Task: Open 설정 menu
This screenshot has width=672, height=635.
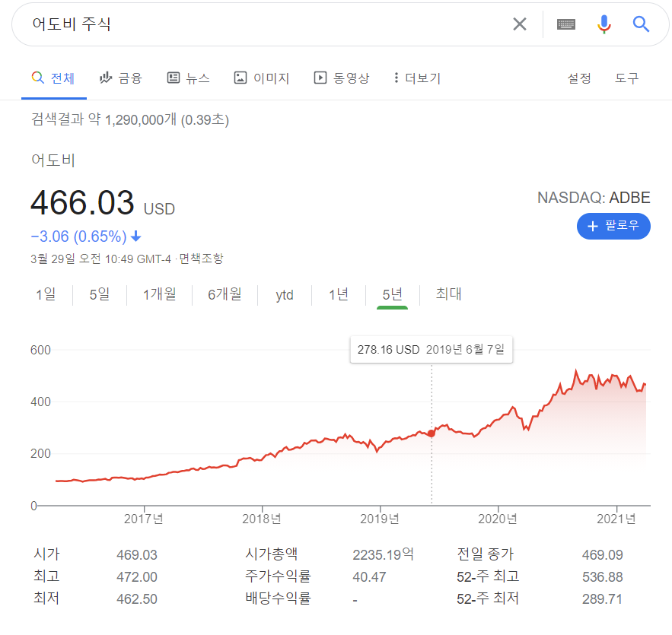Action: point(579,78)
